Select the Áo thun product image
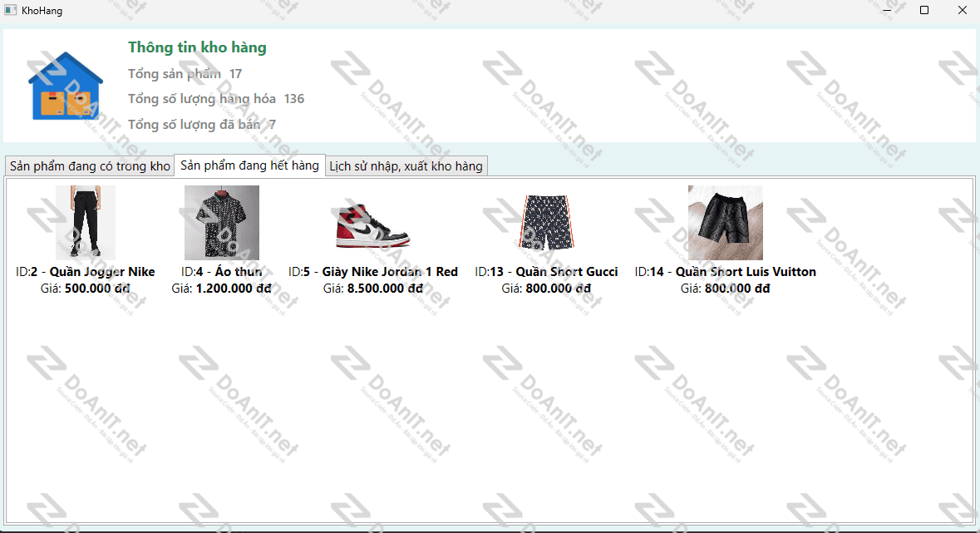Image resolution: width=980 pixels, height=533 pixels. pyautogui.click(x=222, y=222)
